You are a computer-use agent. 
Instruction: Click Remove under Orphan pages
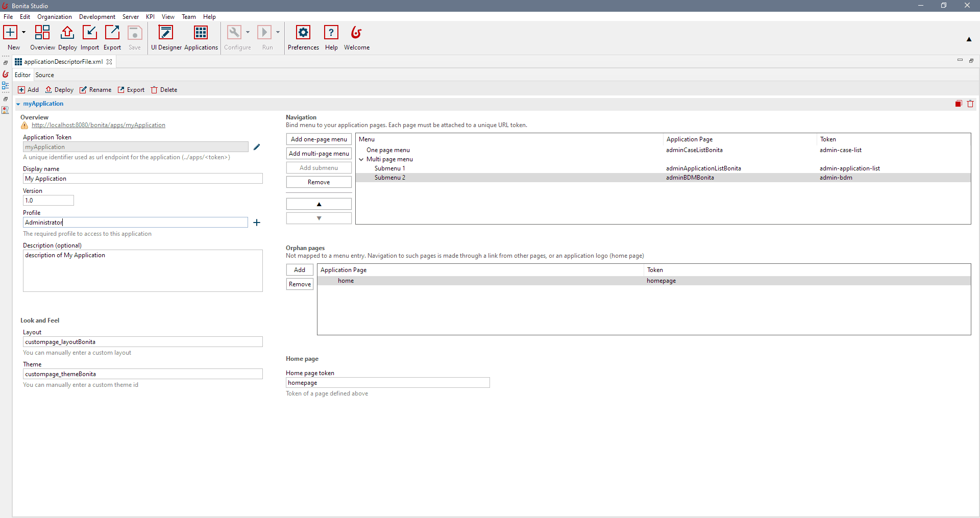tap(300, 284)
